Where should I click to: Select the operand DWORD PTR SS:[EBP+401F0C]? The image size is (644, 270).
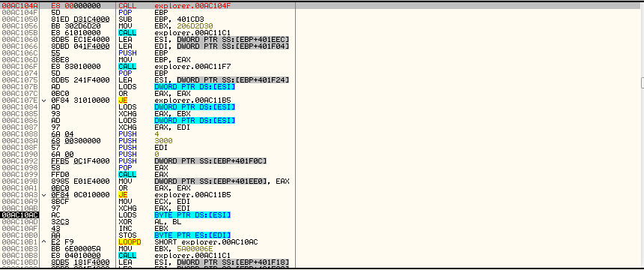click(x=210, y=161)
